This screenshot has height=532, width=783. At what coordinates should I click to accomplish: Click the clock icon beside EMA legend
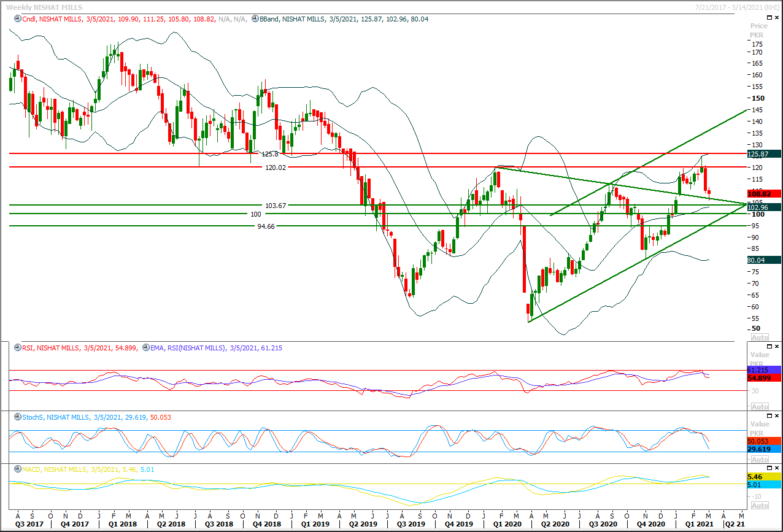pos(145,348)
